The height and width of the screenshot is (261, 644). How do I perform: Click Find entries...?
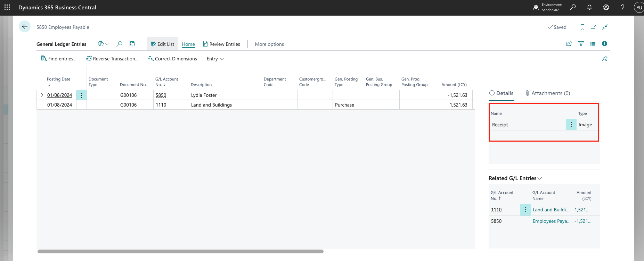(x=59, y=59)
